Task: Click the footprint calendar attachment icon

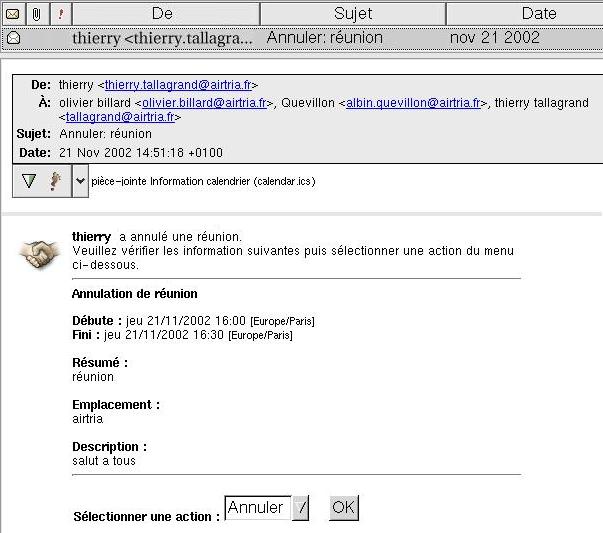Action: pos(55,181)
